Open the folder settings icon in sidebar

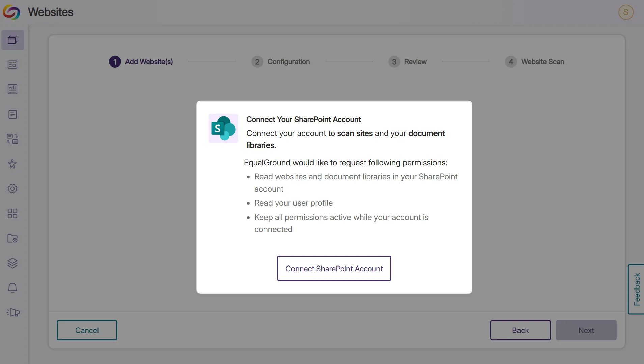point(12,239)
